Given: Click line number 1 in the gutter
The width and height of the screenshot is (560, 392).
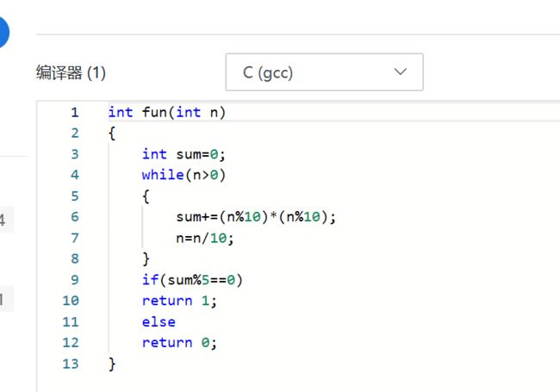Looking at the screenshot, I should [x=75, y=113].
